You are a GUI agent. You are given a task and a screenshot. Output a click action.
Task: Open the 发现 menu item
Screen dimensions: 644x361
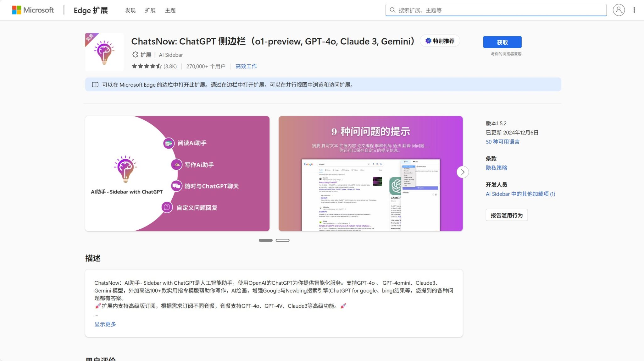point(130,10)
